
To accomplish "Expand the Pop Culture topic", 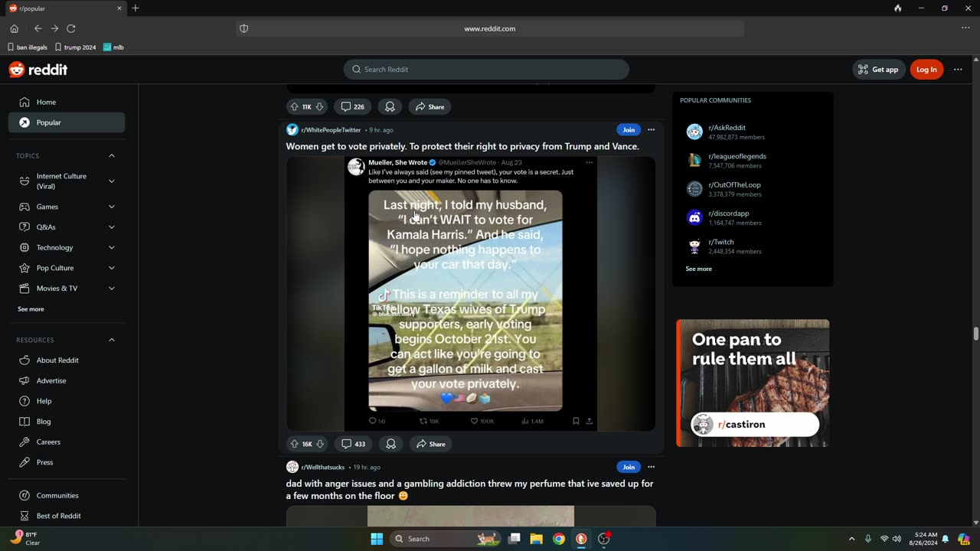I will click(112, 268).
